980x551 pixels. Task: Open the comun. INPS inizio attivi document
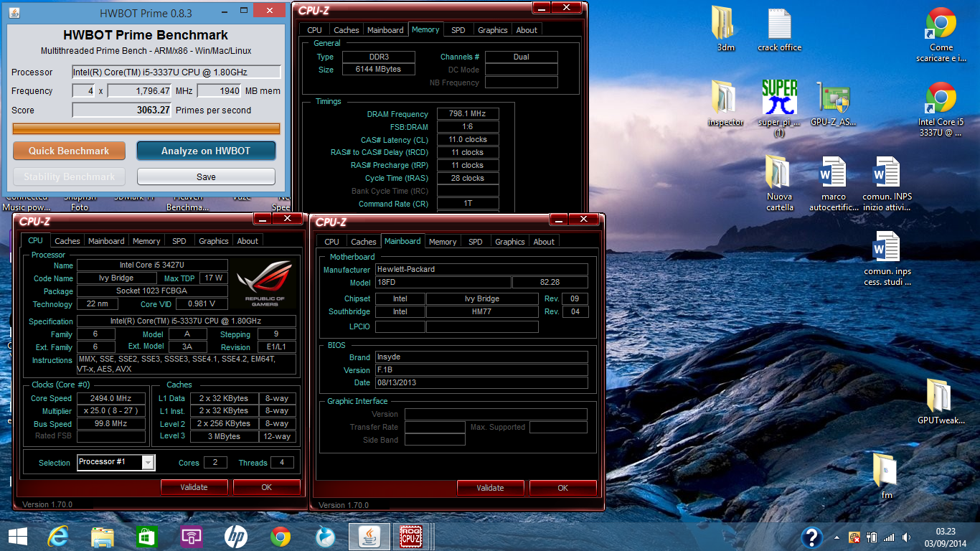[887, 183]
